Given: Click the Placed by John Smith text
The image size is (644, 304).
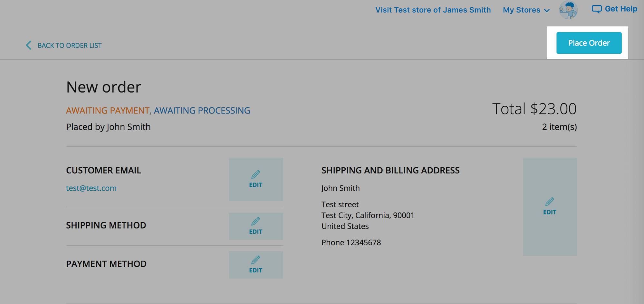Looking at the screenshot, I should click(108, 127).
